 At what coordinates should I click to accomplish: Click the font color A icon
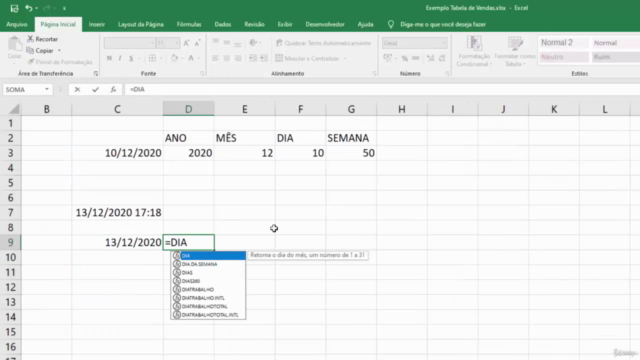191,58
